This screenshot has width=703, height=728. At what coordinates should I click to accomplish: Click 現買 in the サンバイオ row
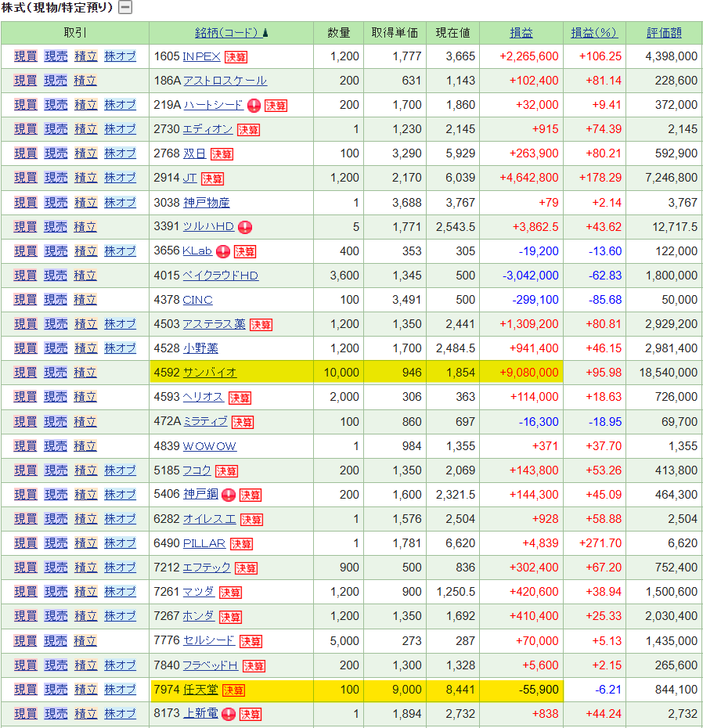(25, 373)
